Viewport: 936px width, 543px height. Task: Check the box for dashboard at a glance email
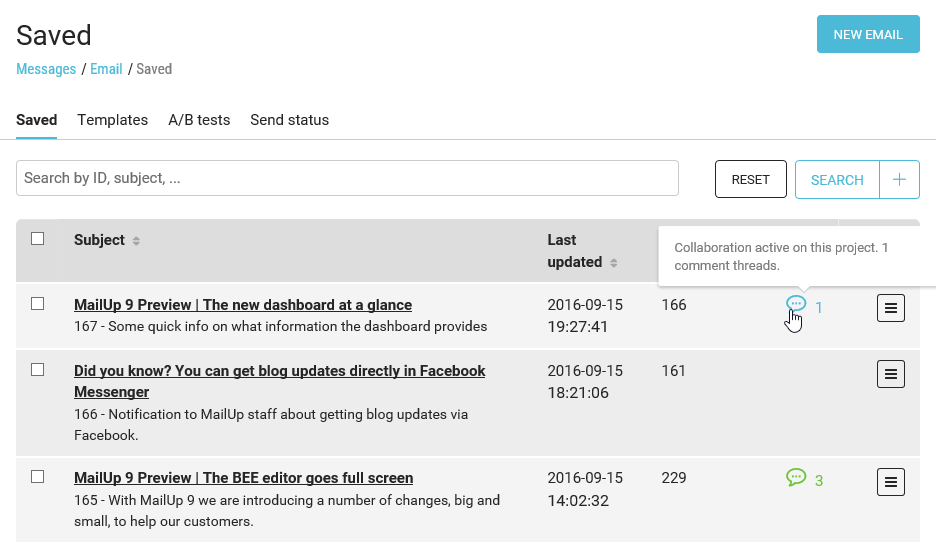(x=38, y=304)
